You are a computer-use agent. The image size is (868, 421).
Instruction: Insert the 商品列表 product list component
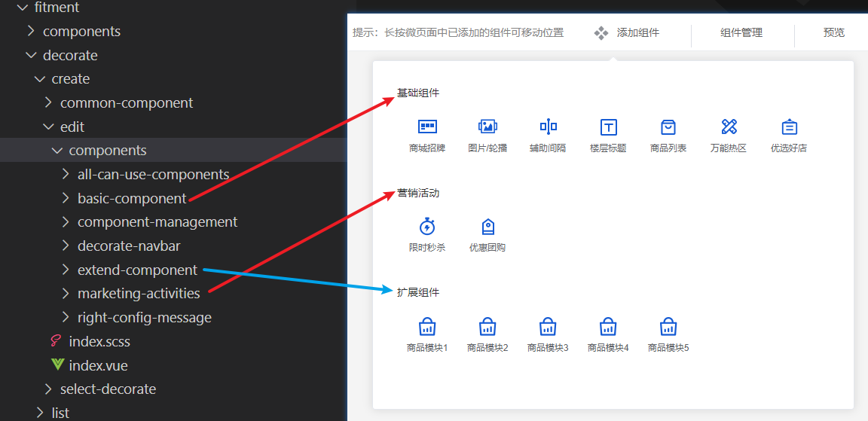click(x=668, y=127)
